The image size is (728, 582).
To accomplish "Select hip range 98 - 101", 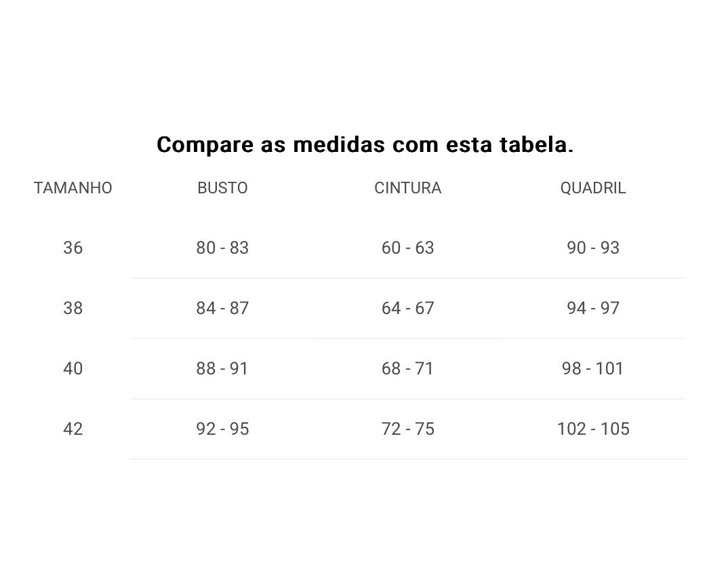I will click(x=592, y=368).
